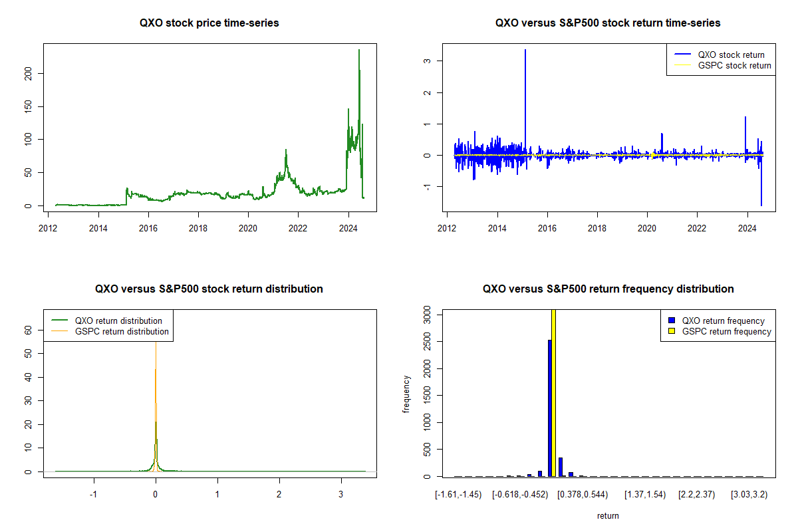
Task: Click the 'QXO return frequency' legend text
Action: tap(724, 321)
